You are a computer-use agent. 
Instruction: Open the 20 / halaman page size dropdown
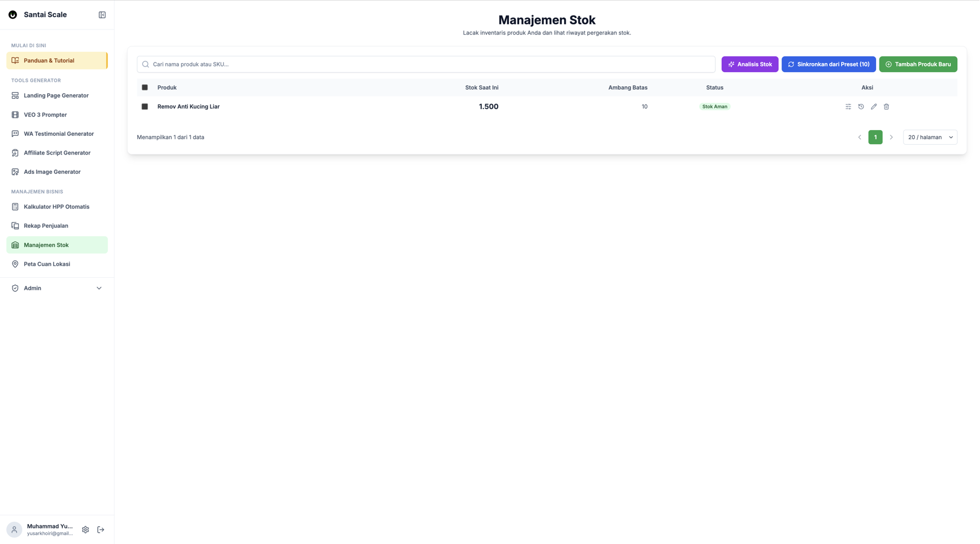(x=929, y=137)
